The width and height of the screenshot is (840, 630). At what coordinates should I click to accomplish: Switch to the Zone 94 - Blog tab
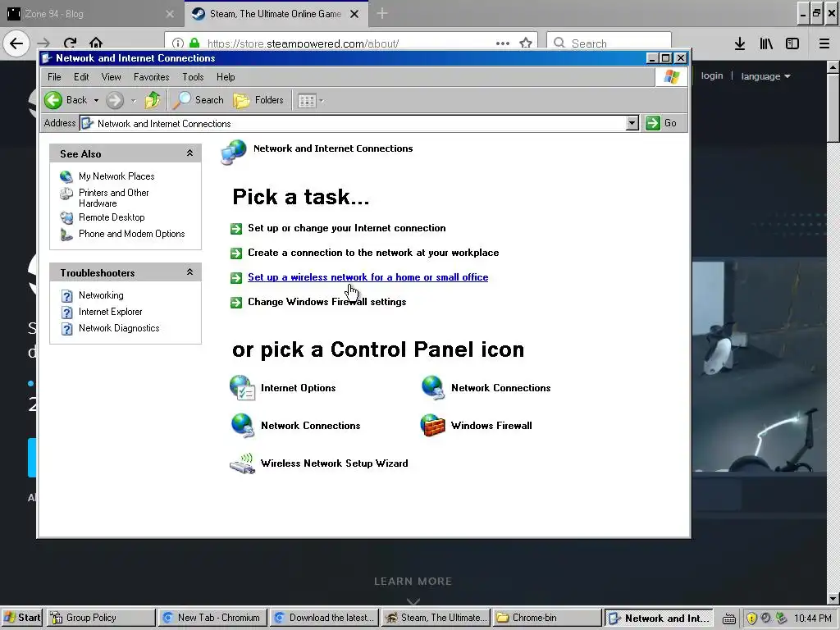pos(91,13)
